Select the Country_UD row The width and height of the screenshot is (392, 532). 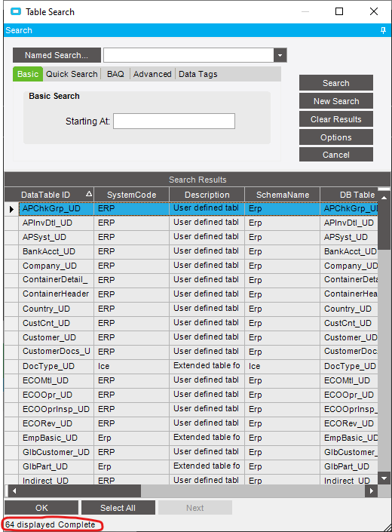pyautogui.click(x=191, y=309)
